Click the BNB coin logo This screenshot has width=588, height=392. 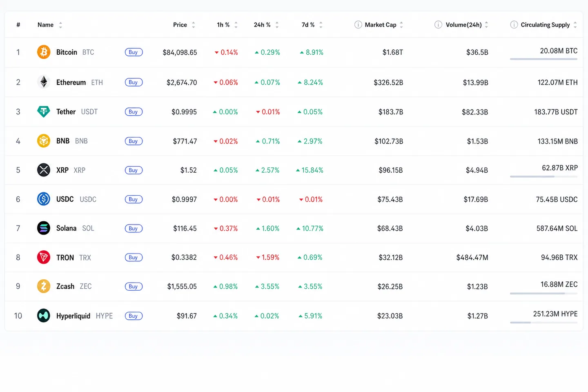coord(44,141)
